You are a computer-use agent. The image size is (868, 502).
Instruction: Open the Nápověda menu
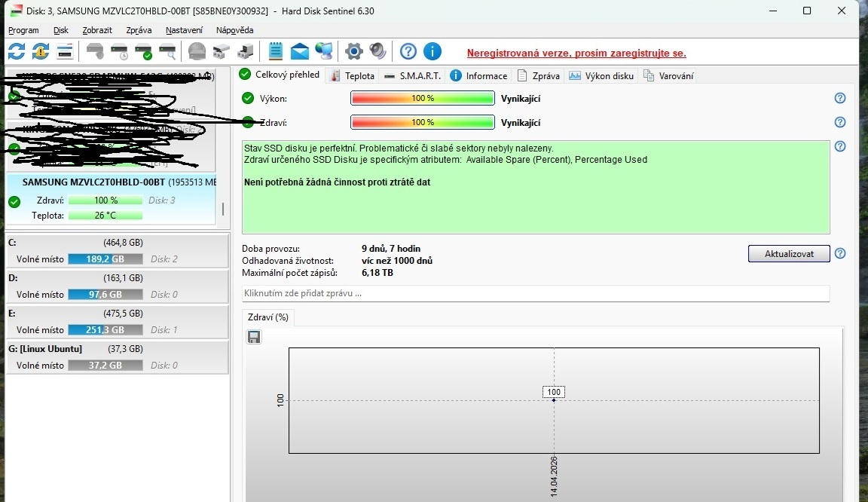(x=235, y=30)
